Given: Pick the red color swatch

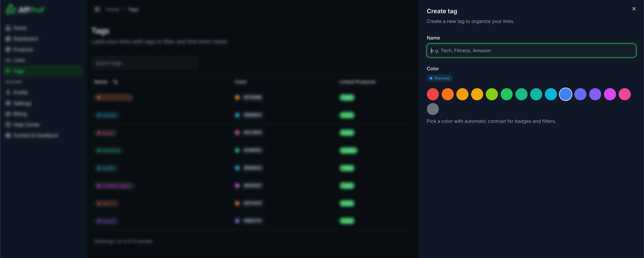Looking at the screenshot, I should click(x=433, y=94).
